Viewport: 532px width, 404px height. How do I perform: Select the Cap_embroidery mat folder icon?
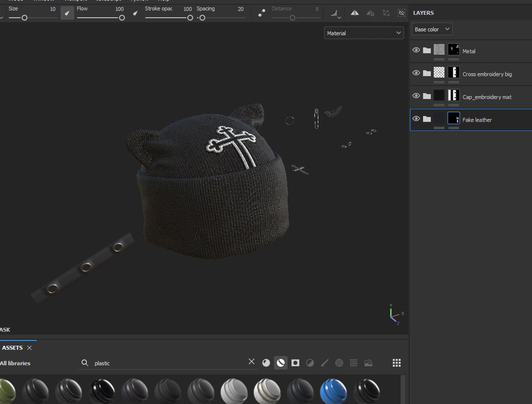pos(427,96)
